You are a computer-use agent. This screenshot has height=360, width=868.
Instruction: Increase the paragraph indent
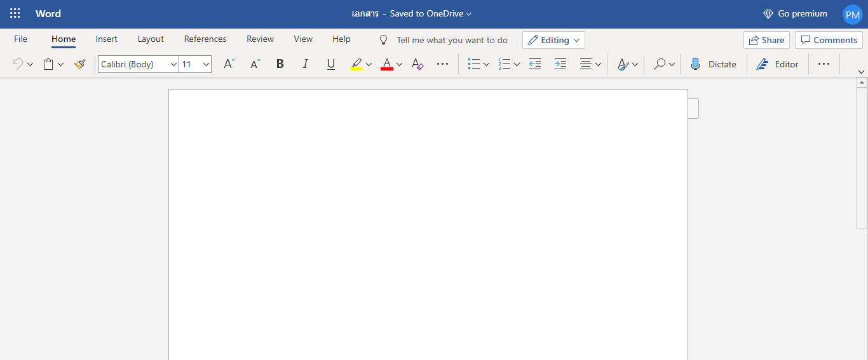click(560, 64)
